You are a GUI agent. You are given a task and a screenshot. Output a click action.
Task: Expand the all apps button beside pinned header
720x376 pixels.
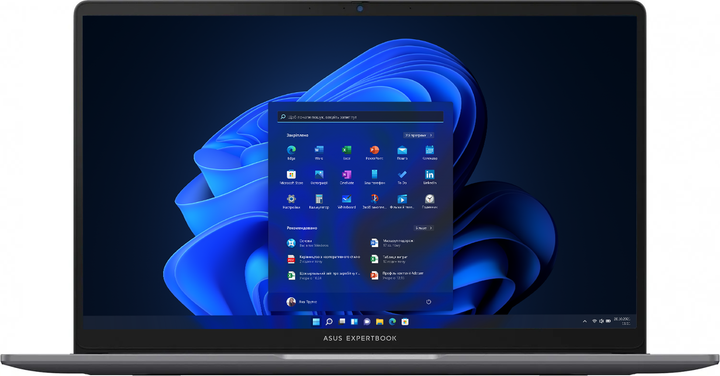point(419,135)
